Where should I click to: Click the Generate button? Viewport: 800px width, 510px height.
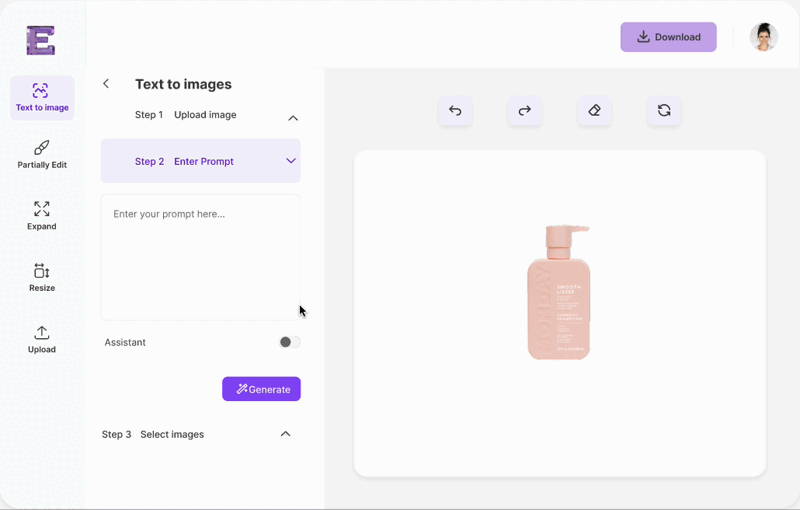coord(261,389)
